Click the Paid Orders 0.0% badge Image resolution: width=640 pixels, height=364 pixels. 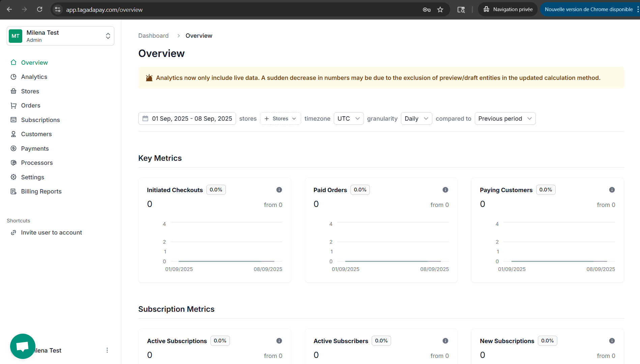coord(360,190)
